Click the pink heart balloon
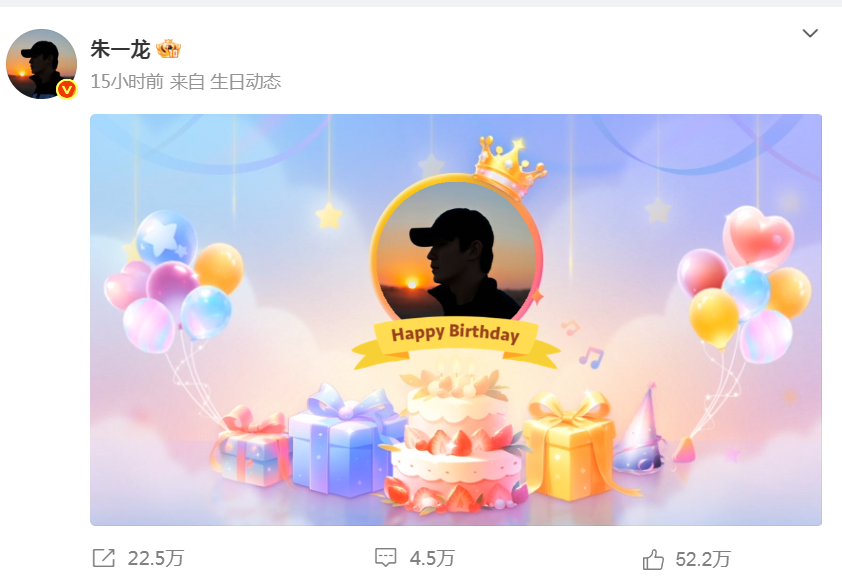842x576 pixels. pos(758,235)
